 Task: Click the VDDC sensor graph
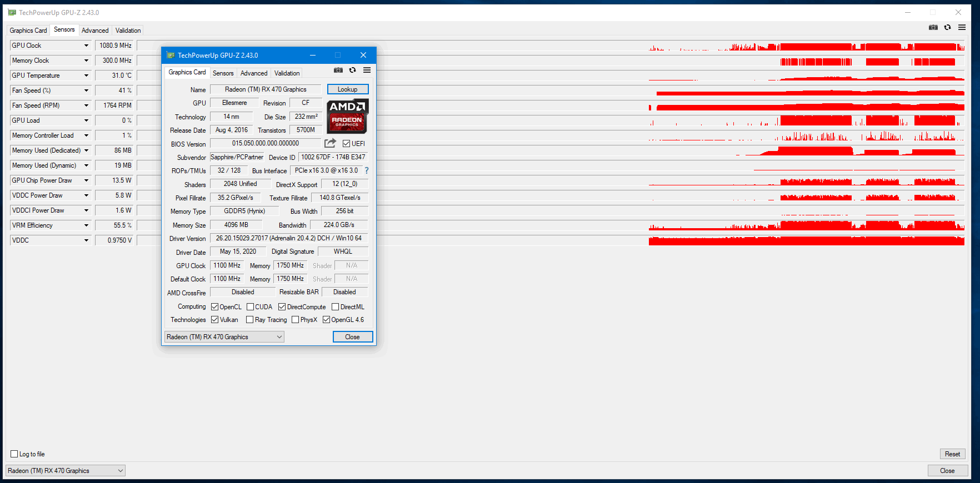pos(551,240)
